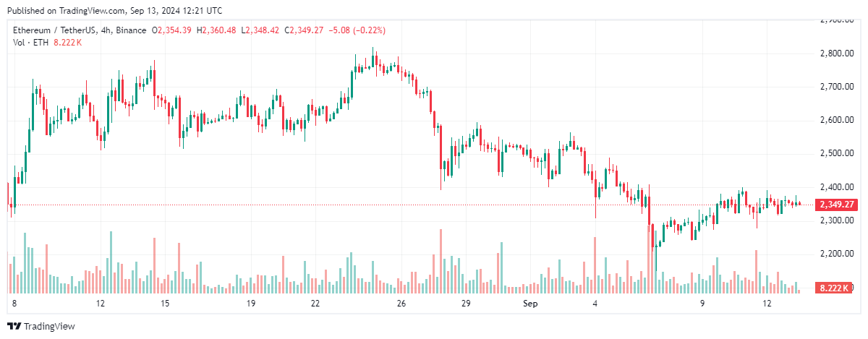Click the 2,600.00 price axis label
Screen dimensions: 868x339
pos(838,120)
